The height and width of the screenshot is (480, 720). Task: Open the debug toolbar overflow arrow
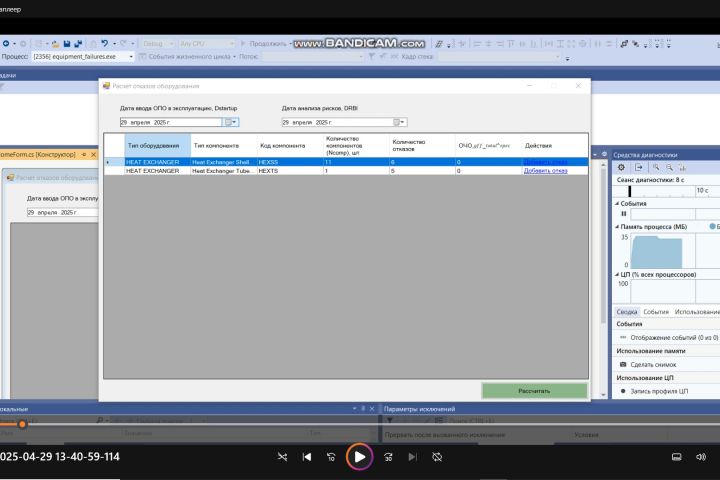[568, 58]
